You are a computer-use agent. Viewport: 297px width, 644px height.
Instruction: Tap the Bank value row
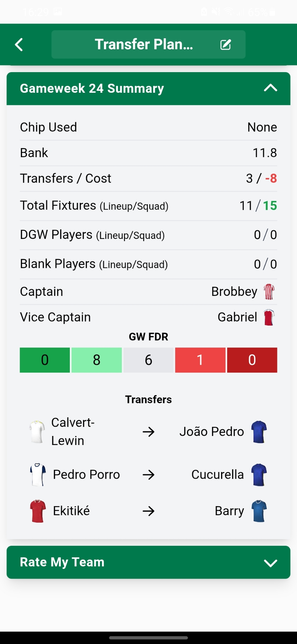click(148, 153)
